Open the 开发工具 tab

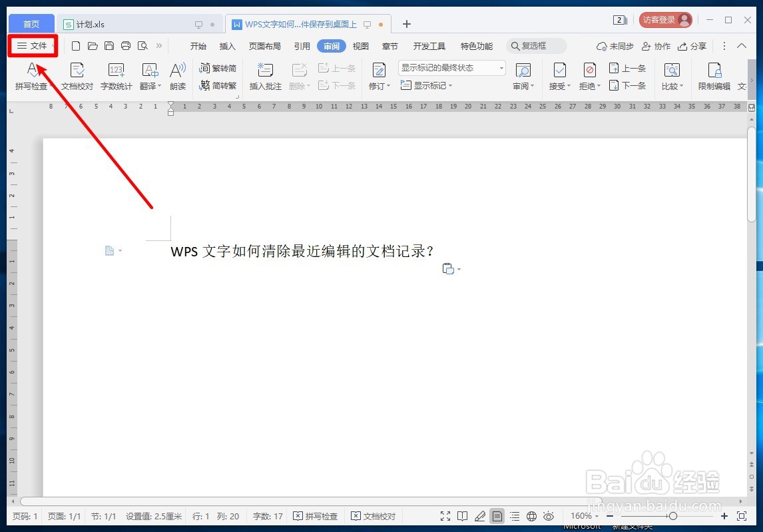[429, 46]
